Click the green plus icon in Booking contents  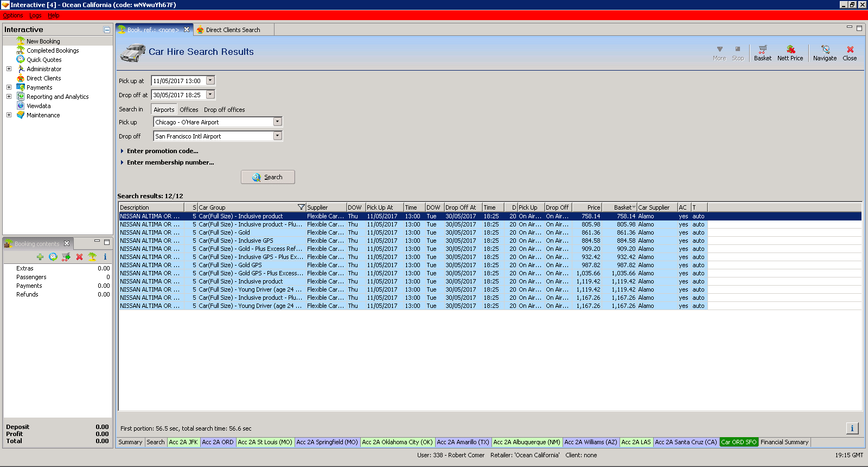(x=40, y=257)
